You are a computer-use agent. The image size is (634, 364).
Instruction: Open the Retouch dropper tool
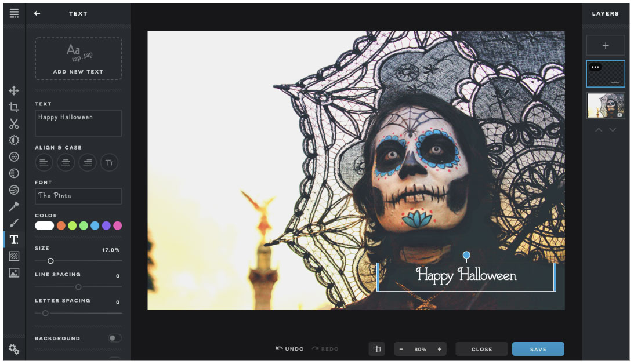pos(14,206)
